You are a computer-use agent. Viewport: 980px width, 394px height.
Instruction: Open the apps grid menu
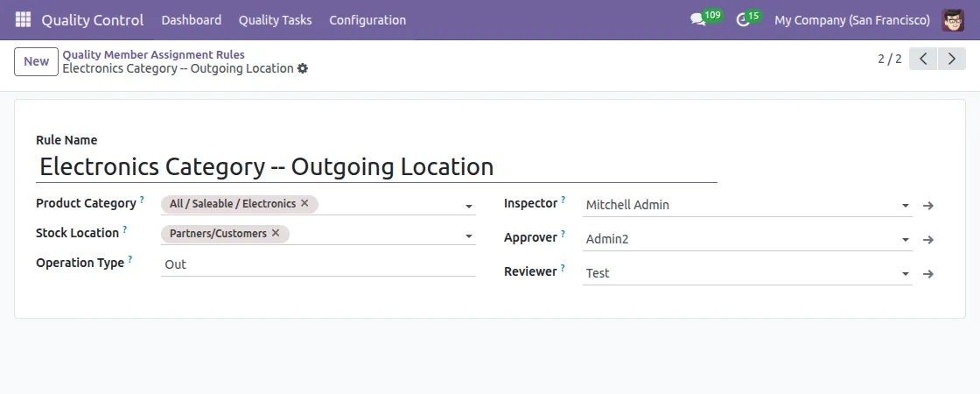[x=23, y=19]
